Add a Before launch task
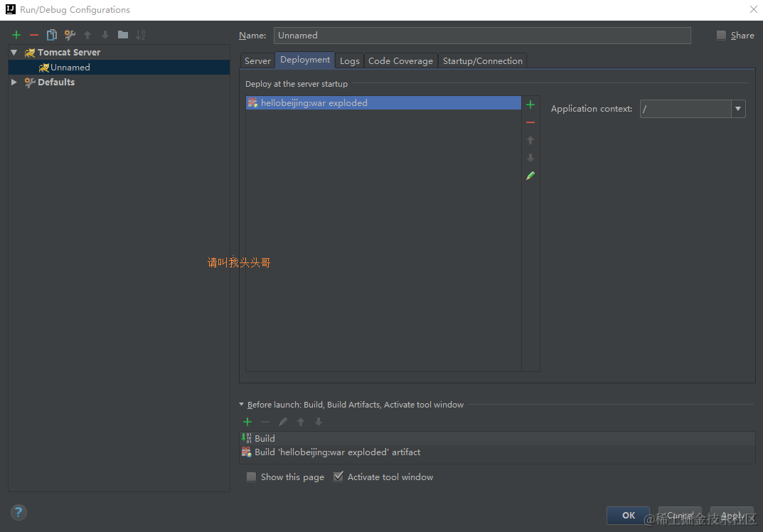 point(247,421)
